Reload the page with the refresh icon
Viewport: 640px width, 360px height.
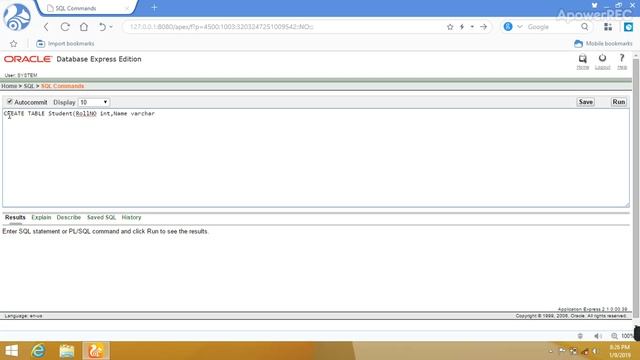(x=65, y=27)
